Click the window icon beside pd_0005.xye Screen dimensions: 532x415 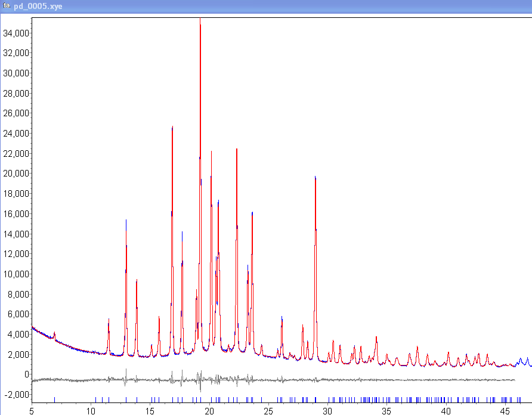point(6,6)
